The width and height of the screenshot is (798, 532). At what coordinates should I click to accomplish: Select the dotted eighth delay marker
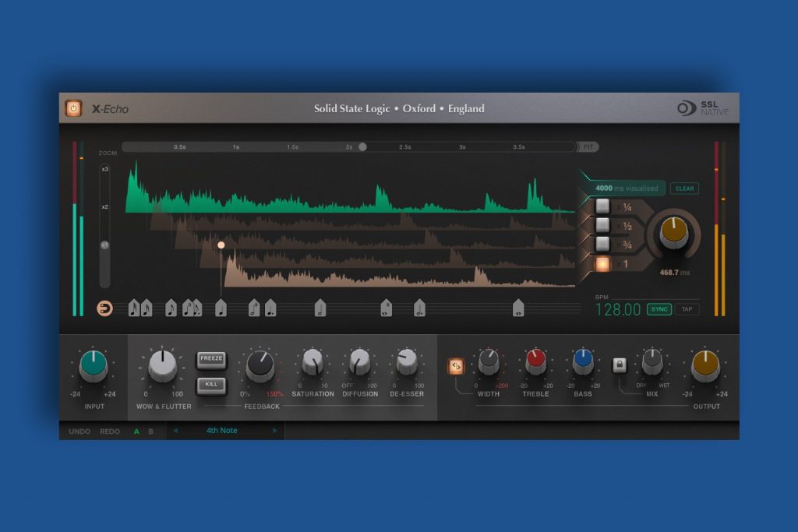[x=197, y=308]
